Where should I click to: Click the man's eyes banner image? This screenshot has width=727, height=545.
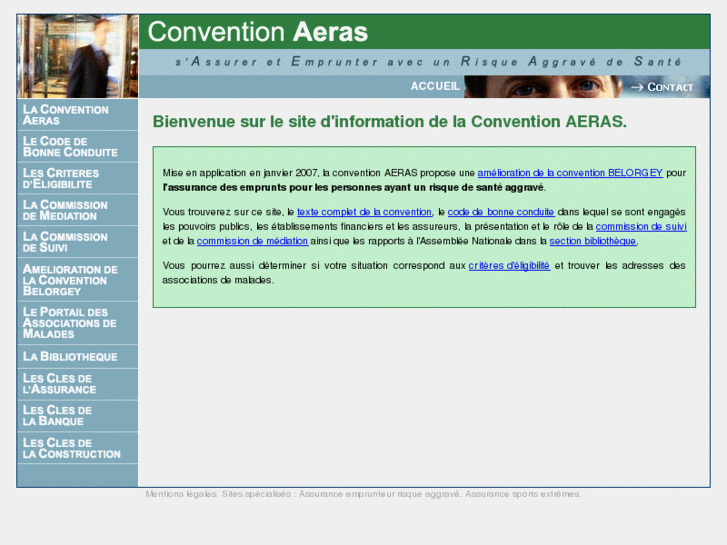(x=543, y=87)
